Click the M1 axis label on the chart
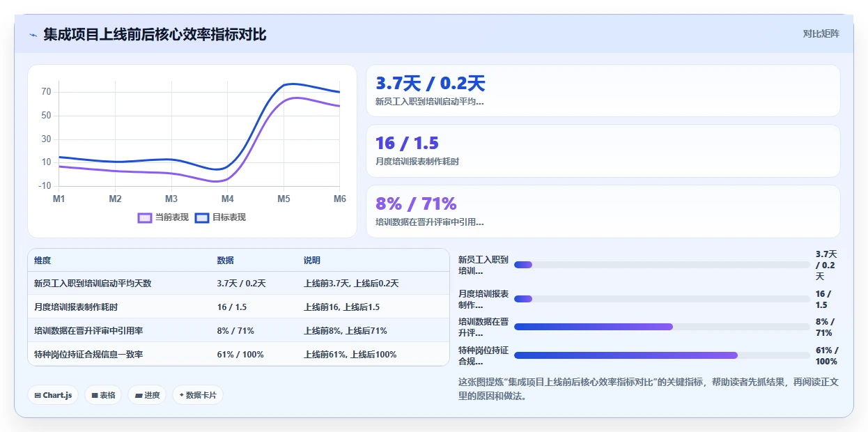Image resolution: width=868 pixels, height=432 pixels. pos(59,199)
